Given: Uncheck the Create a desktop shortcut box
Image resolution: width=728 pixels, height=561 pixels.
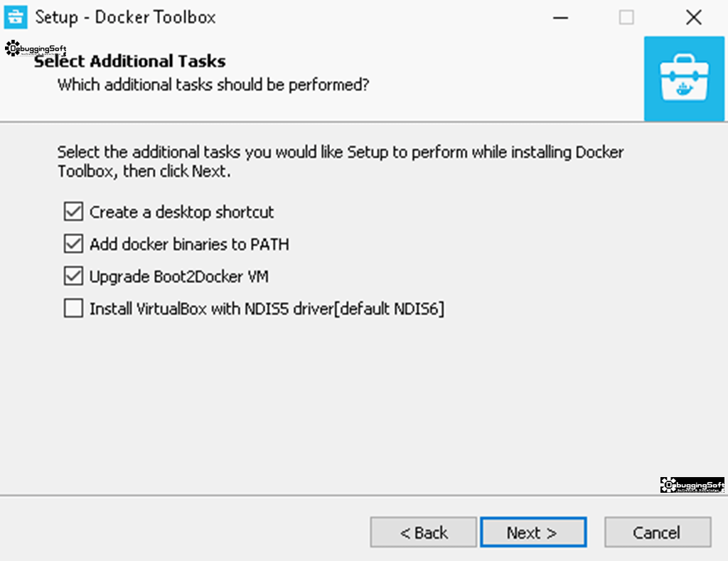Looking at the screenshot, I should click(73, 211).
